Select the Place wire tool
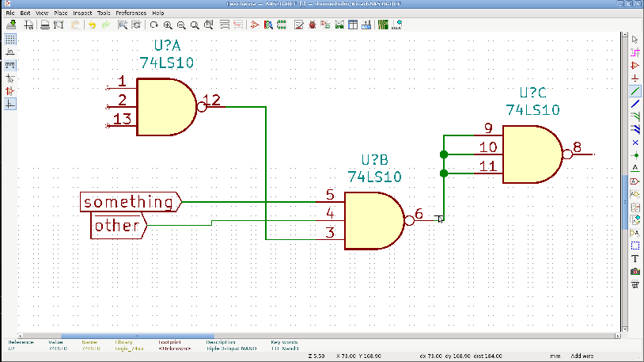644x362 pixels. click(635, 91)
